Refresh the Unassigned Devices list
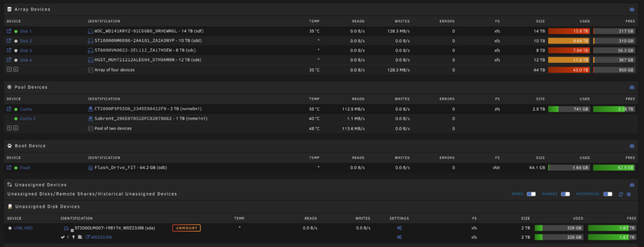This screenshot has width=644, height=247. pos(621,194)
